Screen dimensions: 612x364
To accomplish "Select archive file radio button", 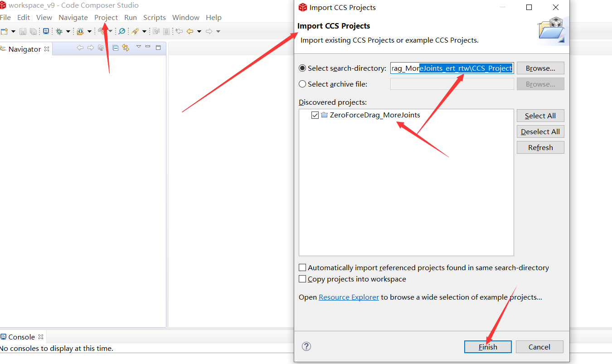I will pyautogui.click(x=302, y=84).
